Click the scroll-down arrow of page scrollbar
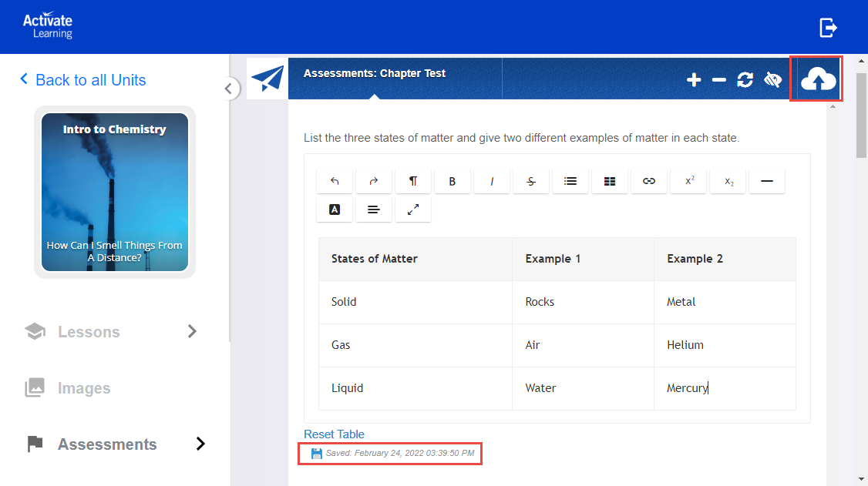This screenshot has height=486, width=868. pyautogui.click(x=861, y=479)
